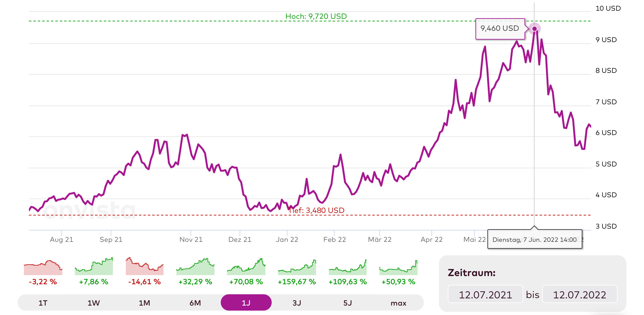Switch to the 5J period

pyautogui.click(x=347, y=303)
